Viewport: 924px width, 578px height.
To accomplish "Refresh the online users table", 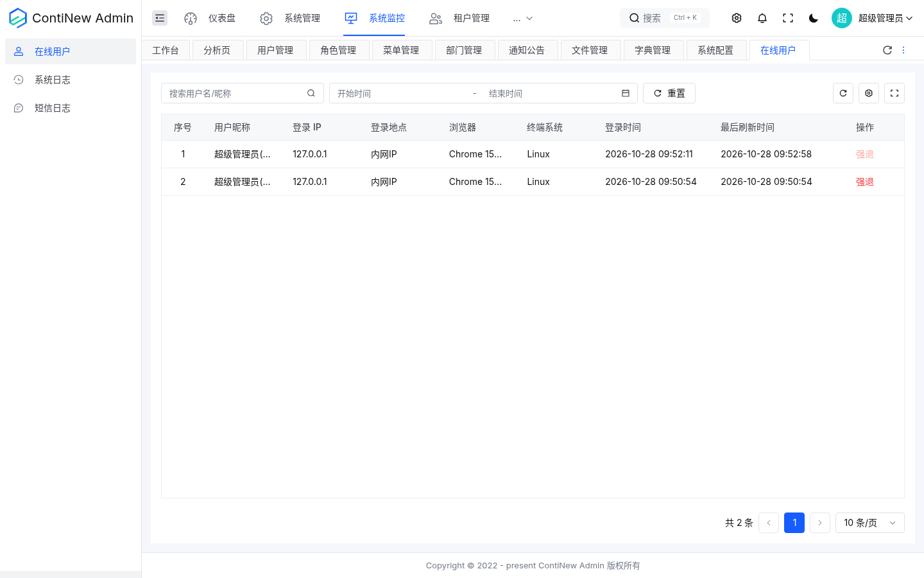I will coord(843,93).
